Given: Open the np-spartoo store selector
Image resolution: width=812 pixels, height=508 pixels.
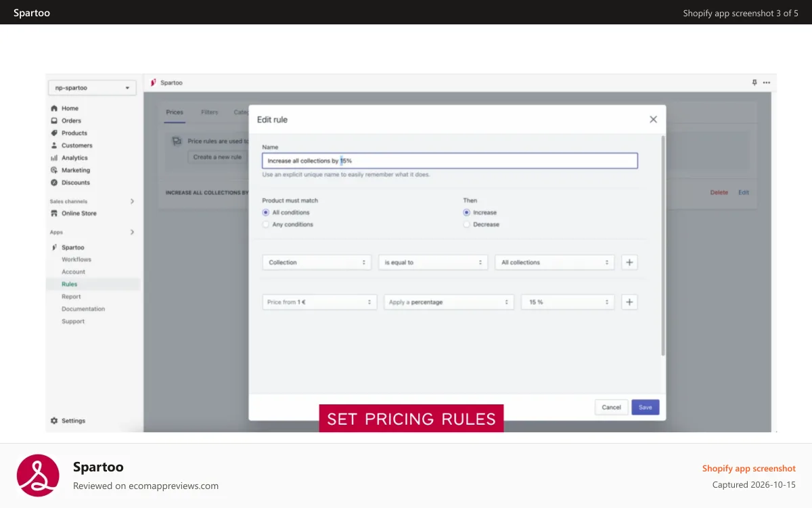Looking at the screenshot, I should click(x=92, y=87).
